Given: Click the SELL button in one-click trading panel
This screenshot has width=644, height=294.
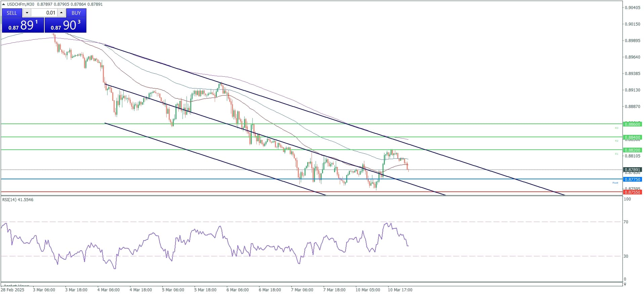Looking at the screenshot, I should click(x=12, y=13).
